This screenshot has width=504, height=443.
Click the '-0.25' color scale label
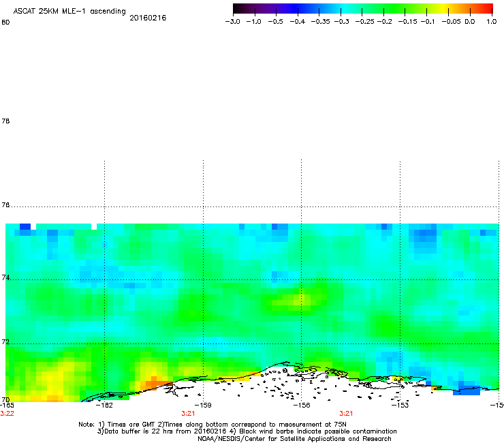click(x=365, y=22)
